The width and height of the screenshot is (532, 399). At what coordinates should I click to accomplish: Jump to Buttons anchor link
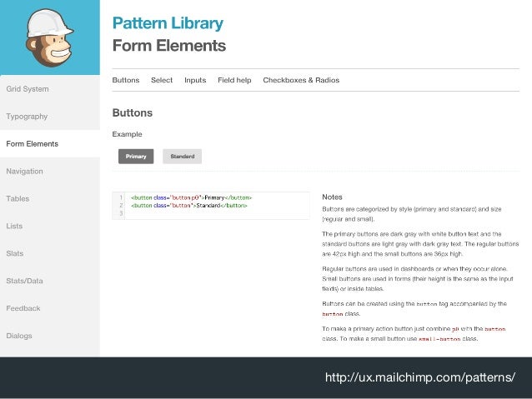coord(126,80)
